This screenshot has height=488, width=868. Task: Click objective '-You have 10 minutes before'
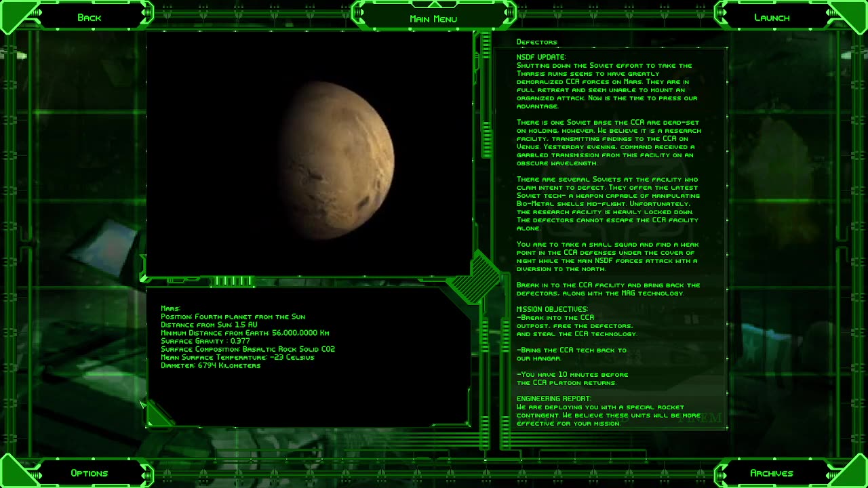[x=572, y=374]
